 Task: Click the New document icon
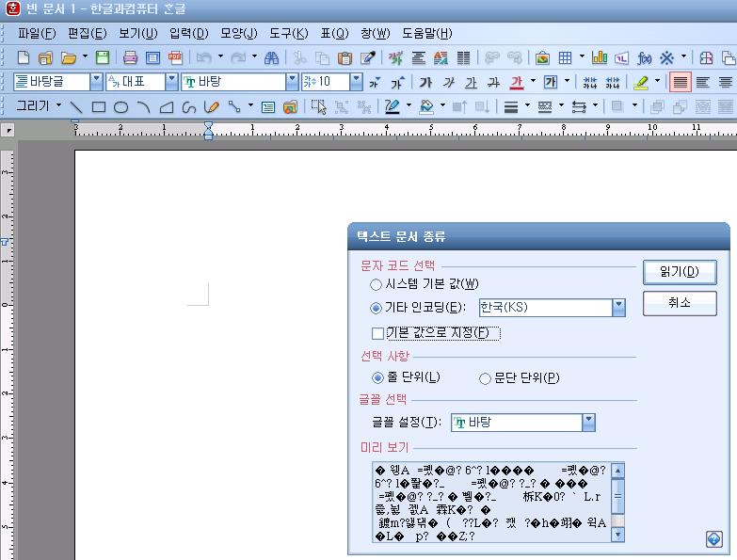[23, 57]
